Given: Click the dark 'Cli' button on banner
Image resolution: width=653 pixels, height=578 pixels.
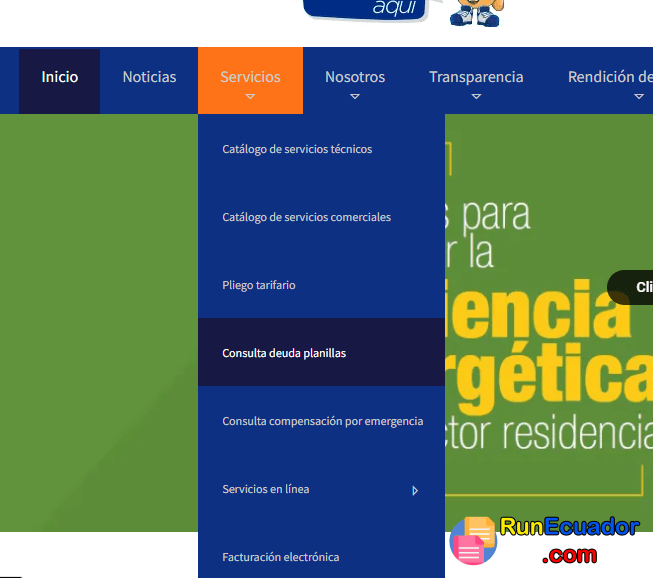Looking at the screenshot, I should pos(631,287).
